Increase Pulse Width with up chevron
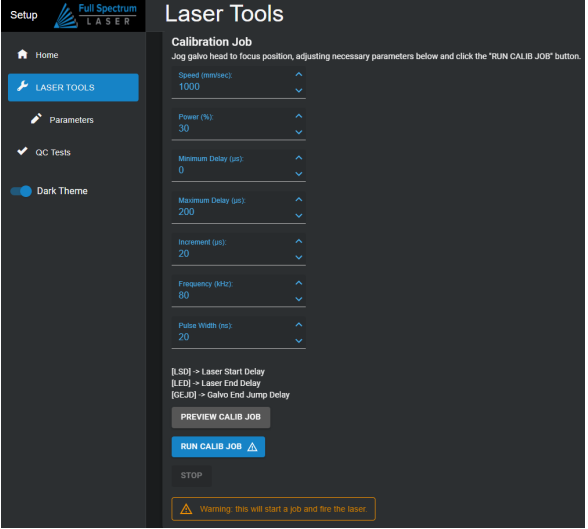The height and width of the screenshot is (529, 588). point(300,325)
